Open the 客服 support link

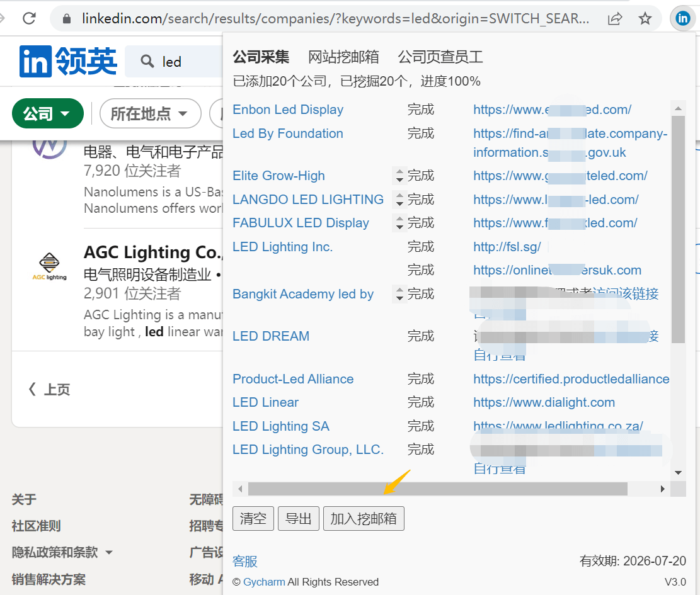pyautogui.click(x=245, y=561)
